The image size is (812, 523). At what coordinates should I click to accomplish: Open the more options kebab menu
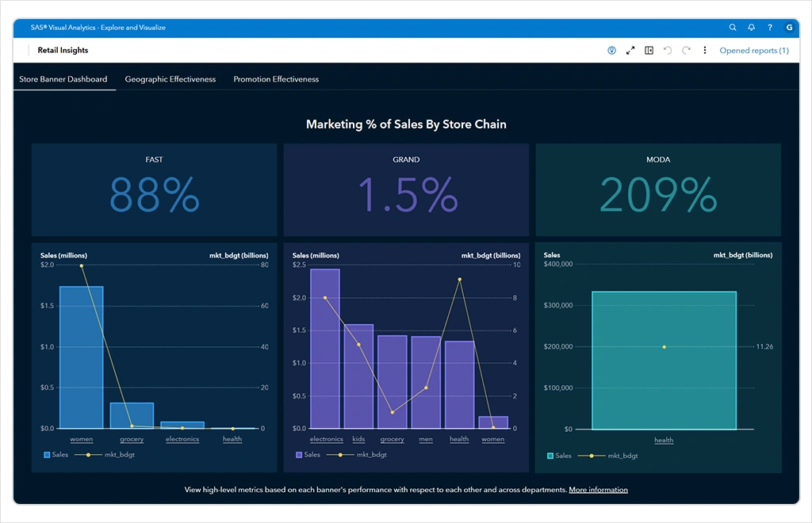[x=705, y=51]
